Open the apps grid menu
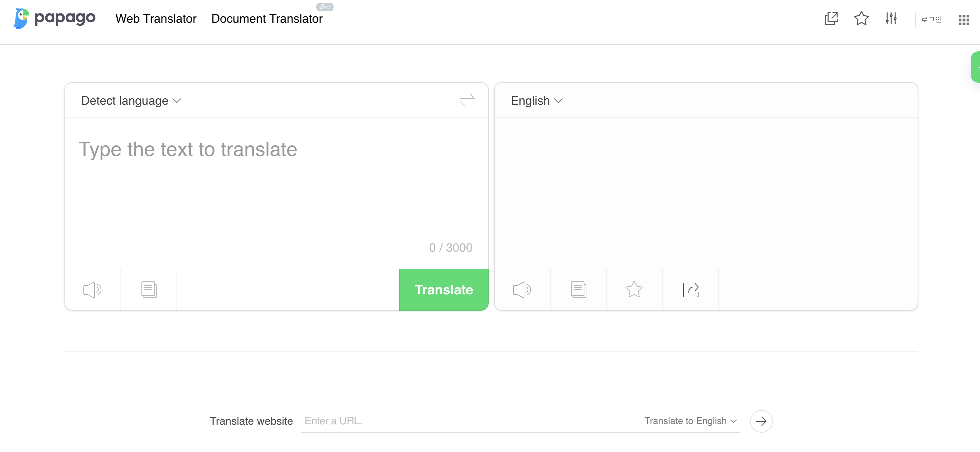The width and height of the screenshot is (980, 452). [964, 20]
